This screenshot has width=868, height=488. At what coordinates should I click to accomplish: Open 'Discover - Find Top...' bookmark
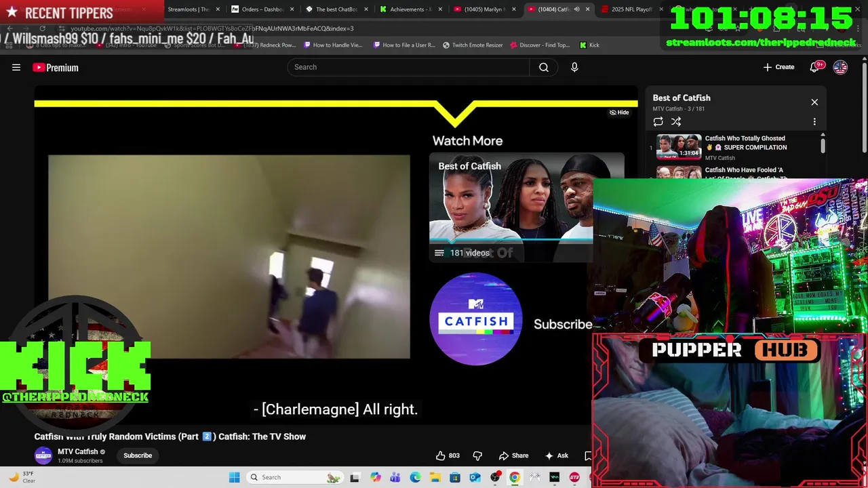point(540,45)
